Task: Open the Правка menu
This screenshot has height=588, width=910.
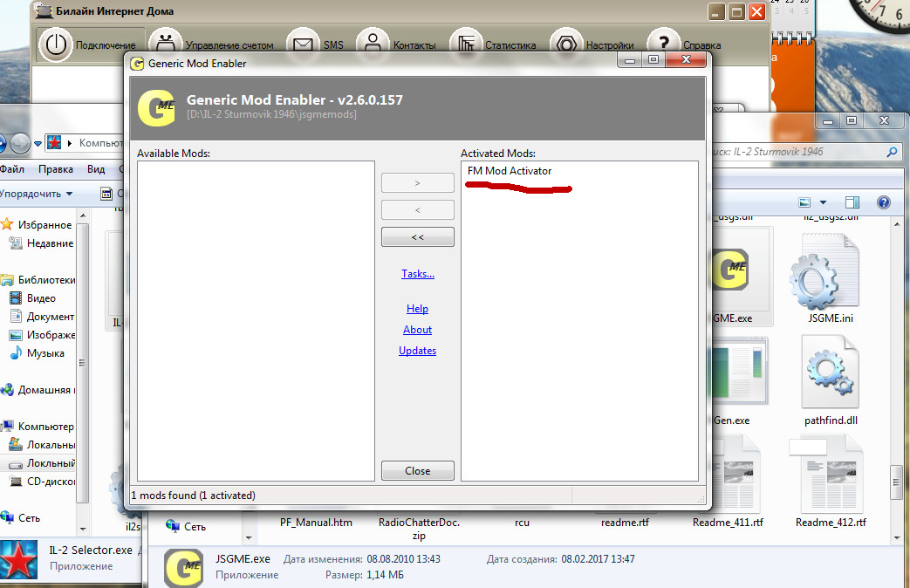Action: (x=56, y=169)
